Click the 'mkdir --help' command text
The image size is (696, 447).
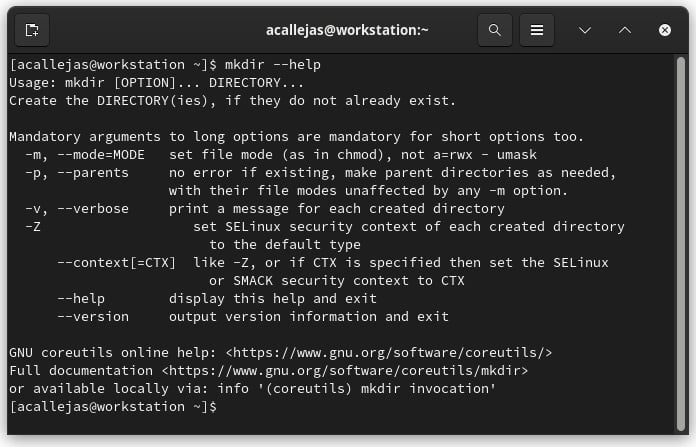273,65
